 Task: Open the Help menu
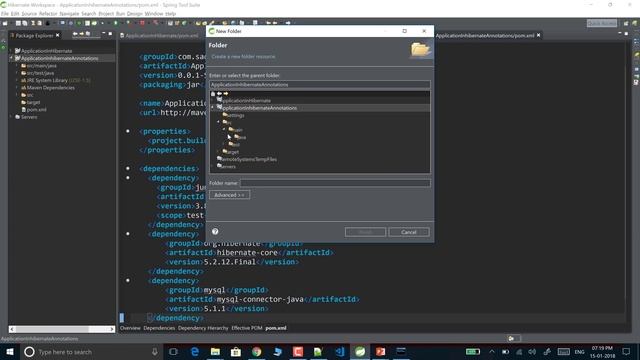[171, 13]
